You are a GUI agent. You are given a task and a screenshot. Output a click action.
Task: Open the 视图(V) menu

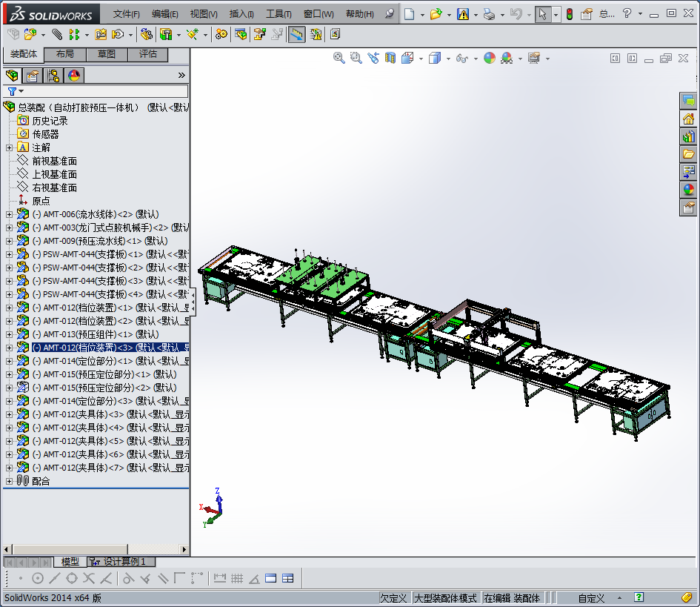(204, 14)
